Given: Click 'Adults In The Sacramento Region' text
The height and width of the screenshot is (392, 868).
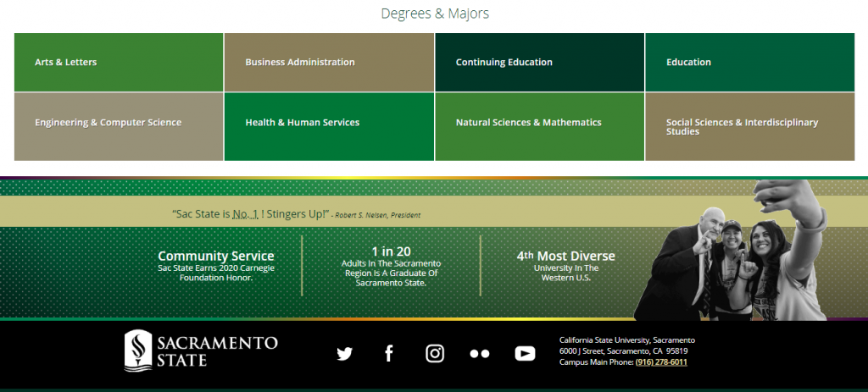Looking at the screenshot, I should click(x=391, y=268).
